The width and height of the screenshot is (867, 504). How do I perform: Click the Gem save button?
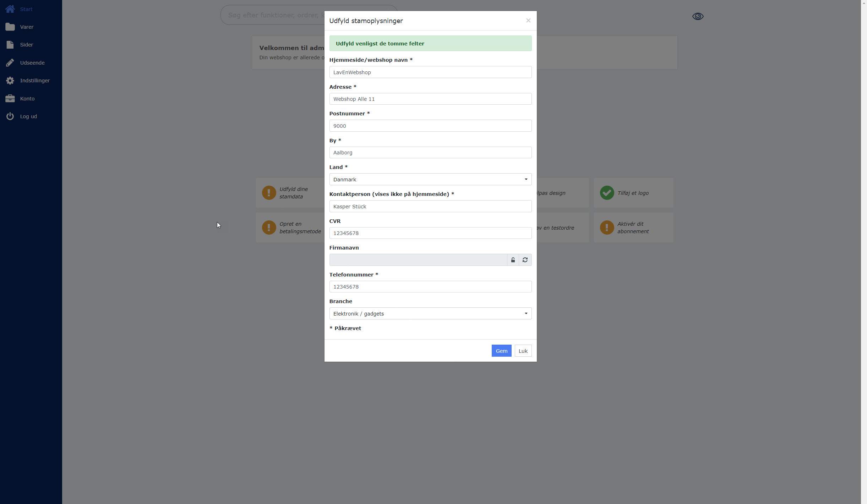501,351
